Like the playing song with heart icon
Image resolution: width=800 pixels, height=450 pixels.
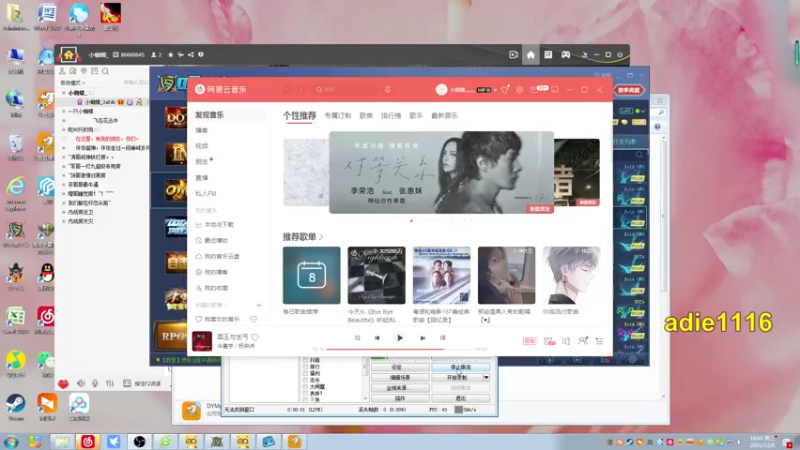(x=255, y=337)
